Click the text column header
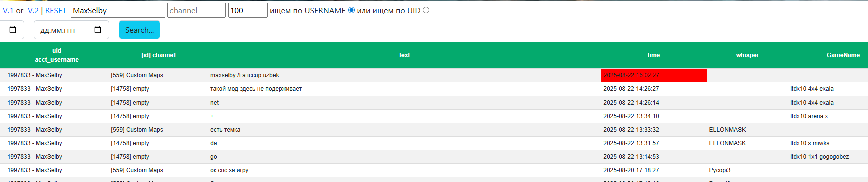868x182 pixels. [404, 55]
